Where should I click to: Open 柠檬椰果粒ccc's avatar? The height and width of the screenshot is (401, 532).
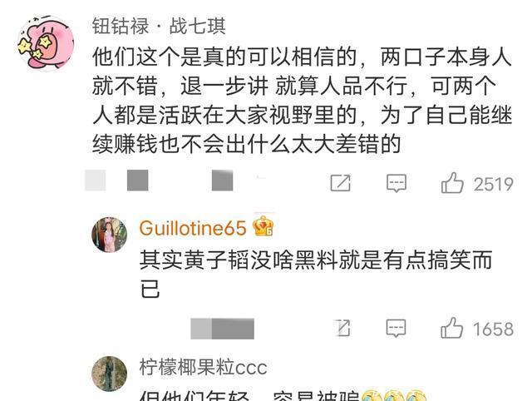point(109,374)
